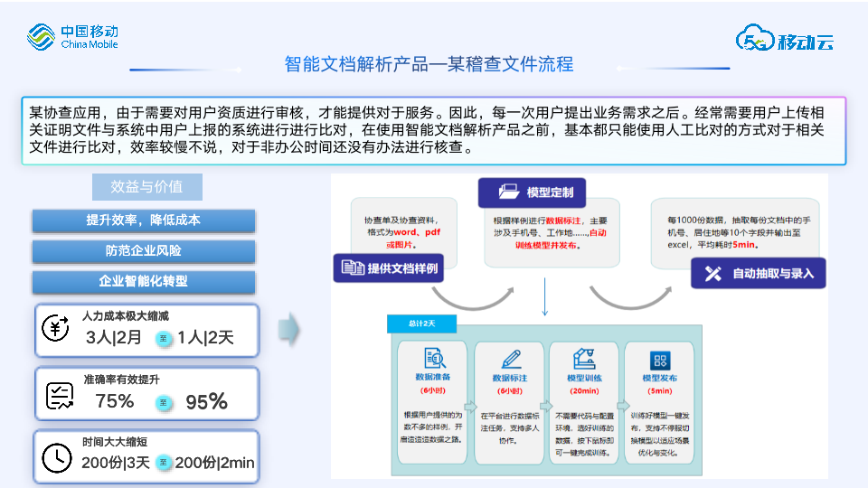
Task: Click the 人力成本极大缩减 heading
Action: tap(126, 316)
